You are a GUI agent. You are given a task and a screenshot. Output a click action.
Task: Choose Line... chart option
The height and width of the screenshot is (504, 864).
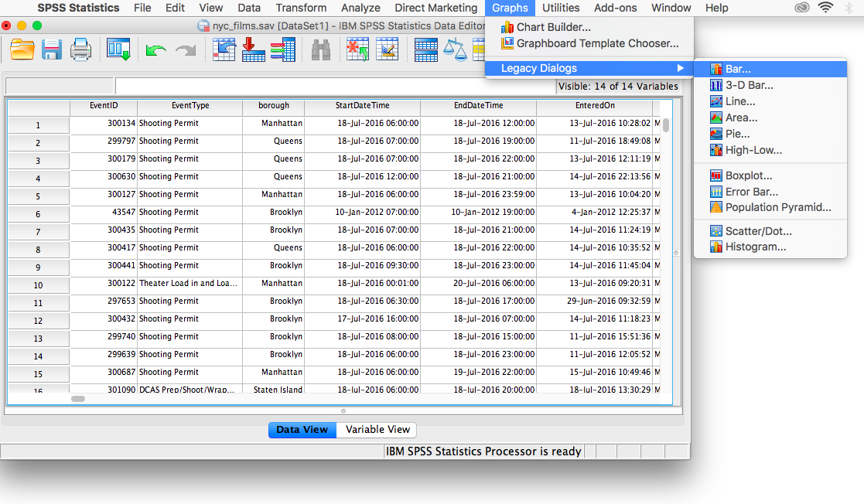tap(770, 101)
